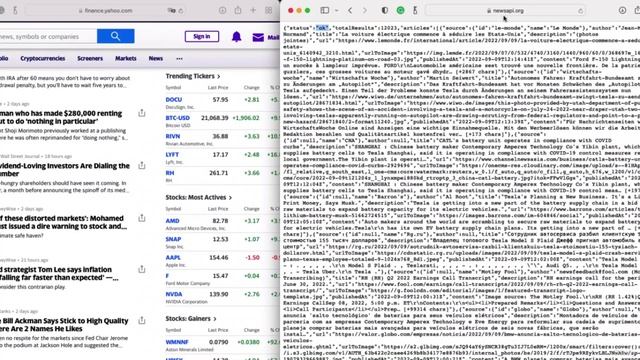The image size is (640, 360).
Task: Open the LYFT ticker link
Action: pyautogui.click(x=172, y=155)
